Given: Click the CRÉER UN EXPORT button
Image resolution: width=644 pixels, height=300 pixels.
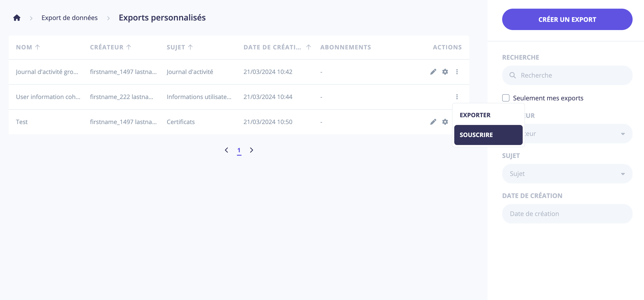Looking at the screenshot, I should pyautogui.click(x=567, y=19).
